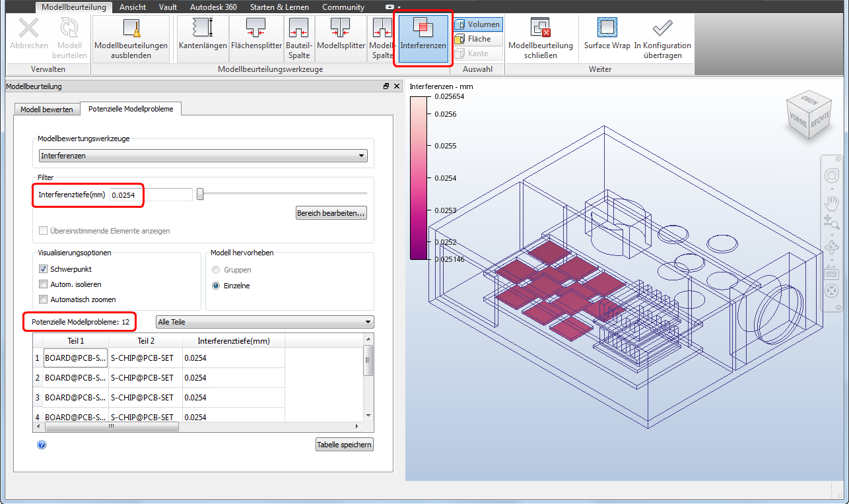This screenshot has height=504, width=849.
Task: Select S-CHIP@PCB-SET cell in row 2
Action: pos(146,378)
